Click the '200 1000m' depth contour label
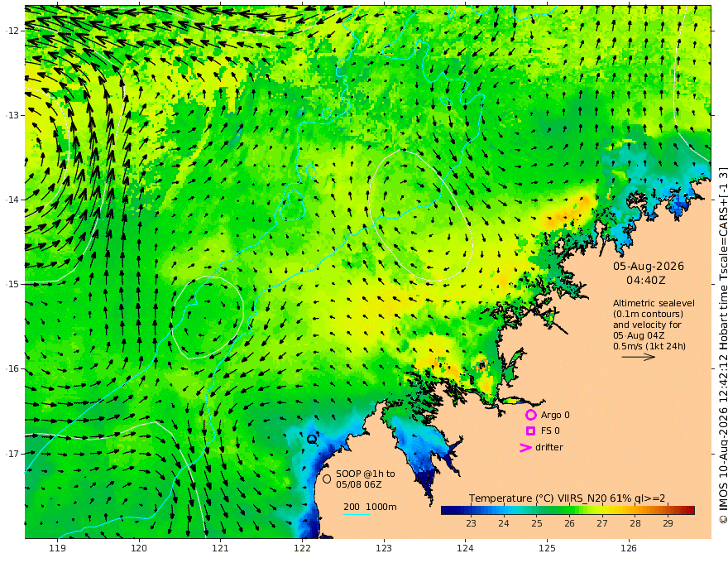This screenshot has height=563, width=728. [x=370, y=507]
